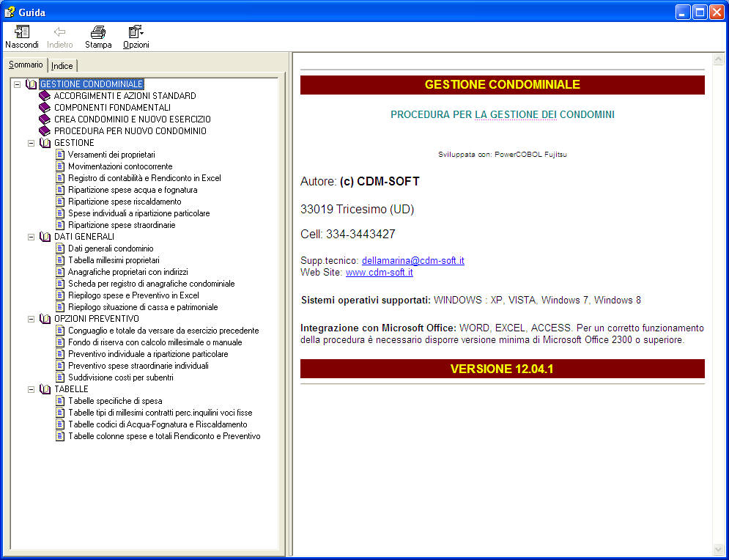Open Tabelle colonne spese e totali Rendiconto
This screenshot has width=729, height=560.
click(164, 436)
